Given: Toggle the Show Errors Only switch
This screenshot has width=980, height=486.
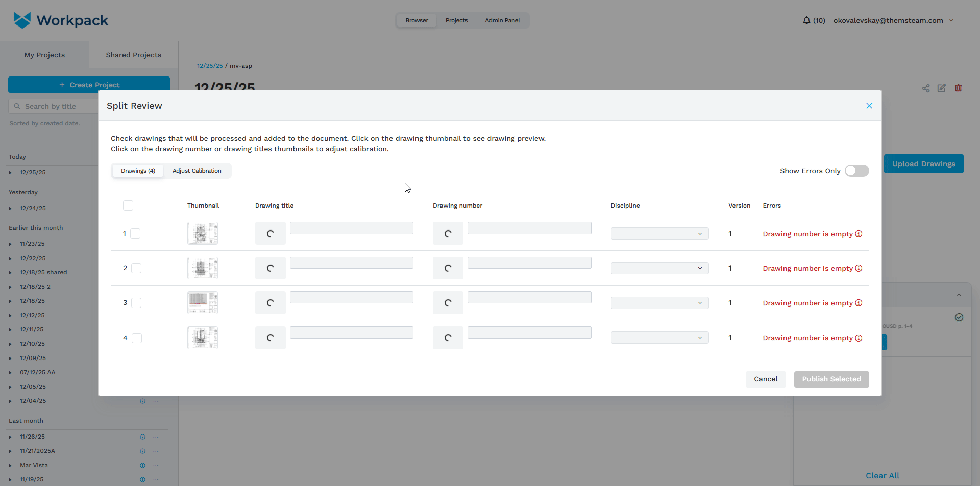Looking at the screenshot, I should [x=856, y=171].
